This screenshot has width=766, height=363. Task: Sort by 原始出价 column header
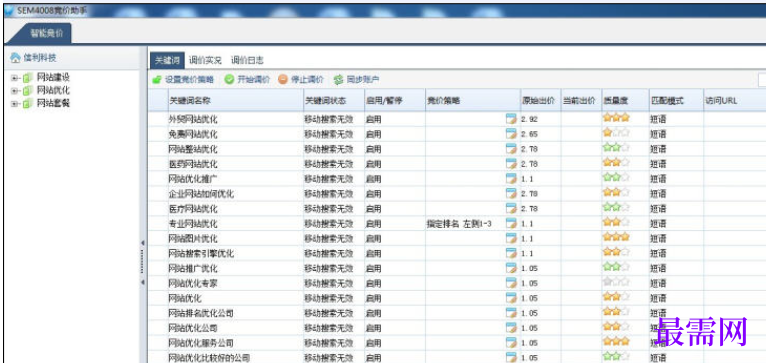tap(540, 101)
